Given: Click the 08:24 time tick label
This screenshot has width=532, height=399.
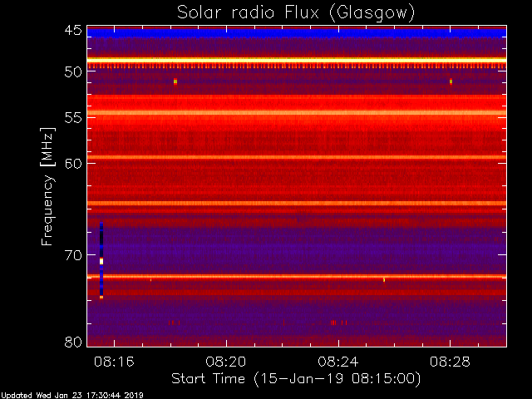Looking at the screenshot, I should (x=338, y=362).
